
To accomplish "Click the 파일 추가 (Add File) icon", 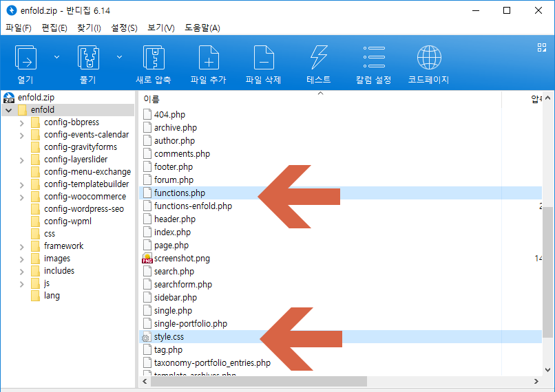I will (208, 58).
